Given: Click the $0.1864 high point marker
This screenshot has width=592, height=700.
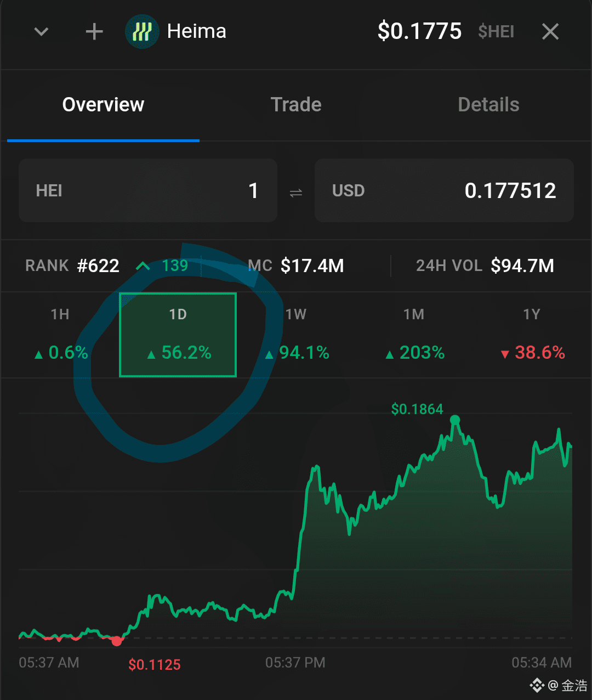Looking at the screenshot, I should [454, 420].
